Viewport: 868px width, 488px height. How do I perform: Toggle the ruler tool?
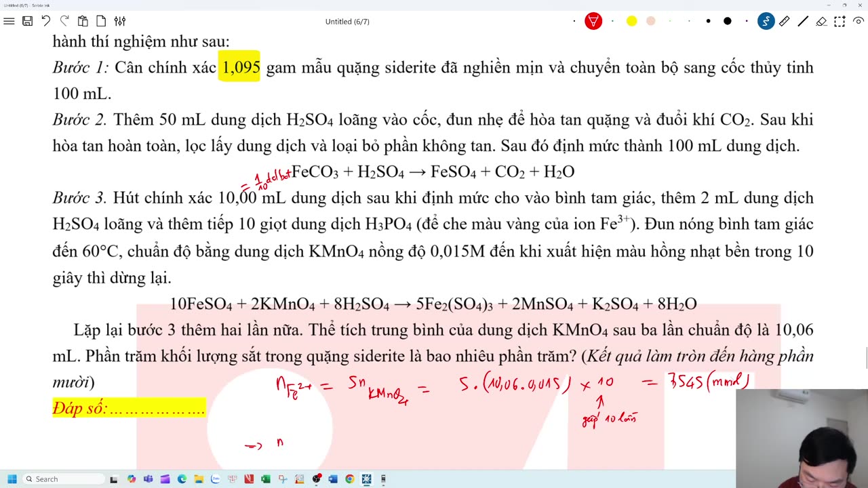(x=785, y=21)
